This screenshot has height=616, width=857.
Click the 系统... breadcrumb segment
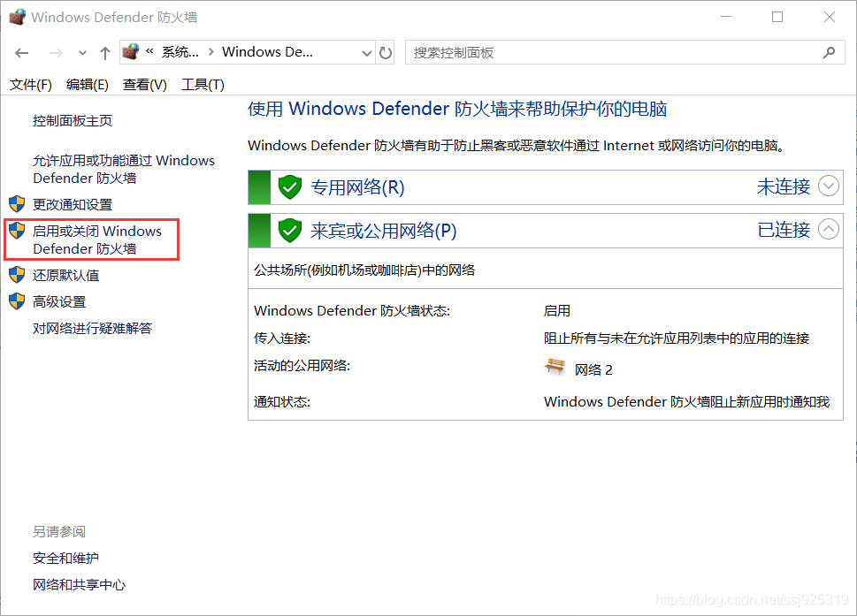pyautogui.click(x=180, y=52)
